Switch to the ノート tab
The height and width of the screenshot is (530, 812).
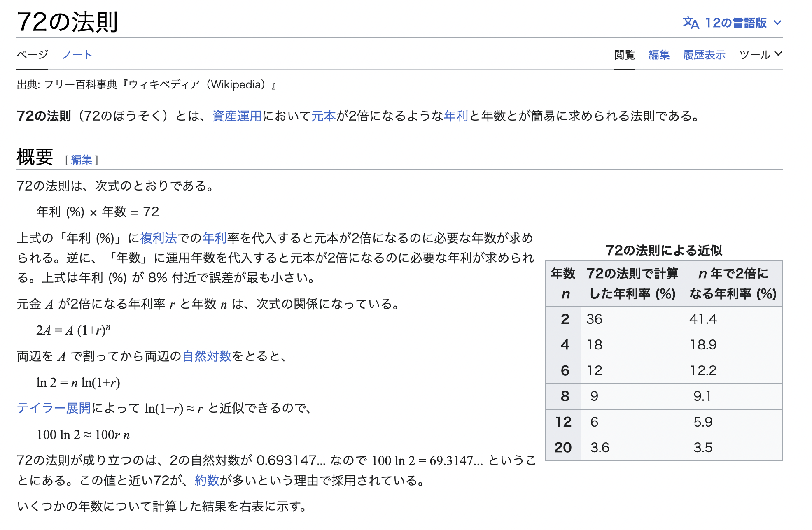pyautogui.click(x=77, y=54)
